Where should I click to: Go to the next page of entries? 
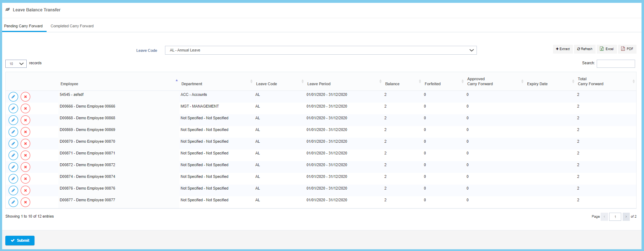[626, 217]
